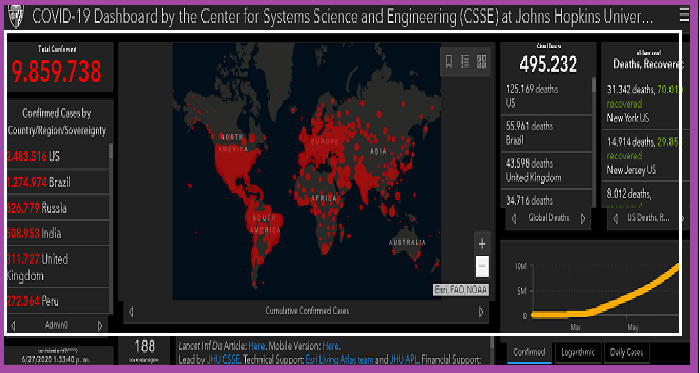
Task: Switch chart to the Daily Cases tab
Action: click(626, 352)
